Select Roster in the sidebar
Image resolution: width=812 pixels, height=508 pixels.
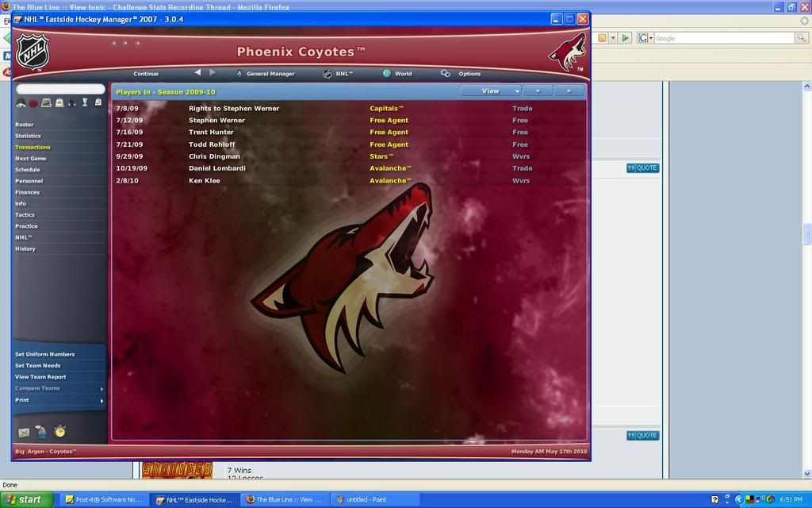pyautogui.click(x=25, y=125)
